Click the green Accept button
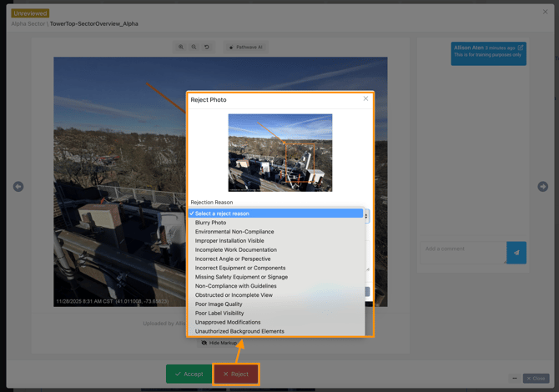Image resolution: width=559 pixels, height=392 pixels. tap(189, 374)
